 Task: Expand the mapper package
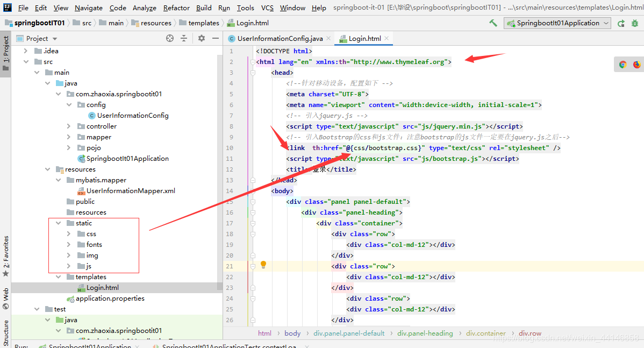tap(69, 137)
